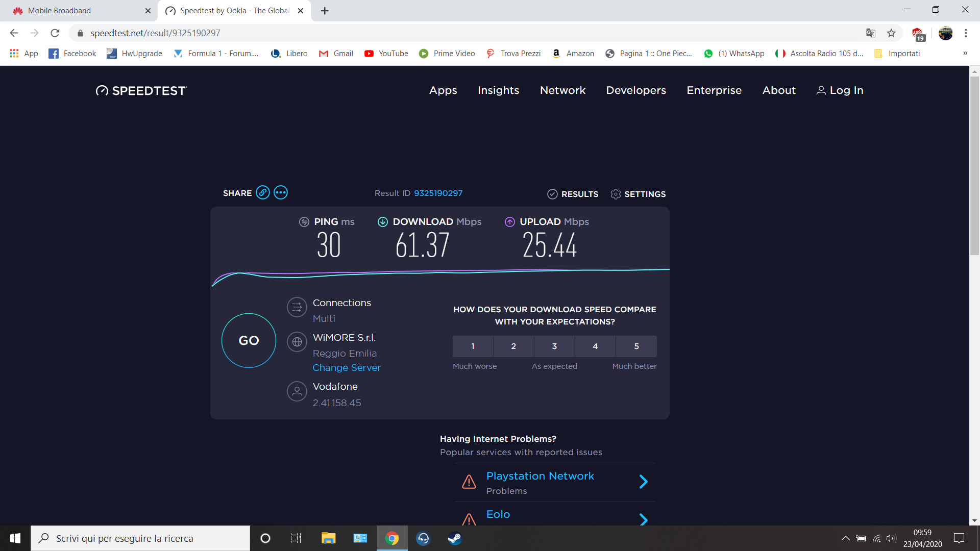The height and width of the screenshot is (551, 980).
Task: Open Amazon bookmark
Action: pos(574,54)
